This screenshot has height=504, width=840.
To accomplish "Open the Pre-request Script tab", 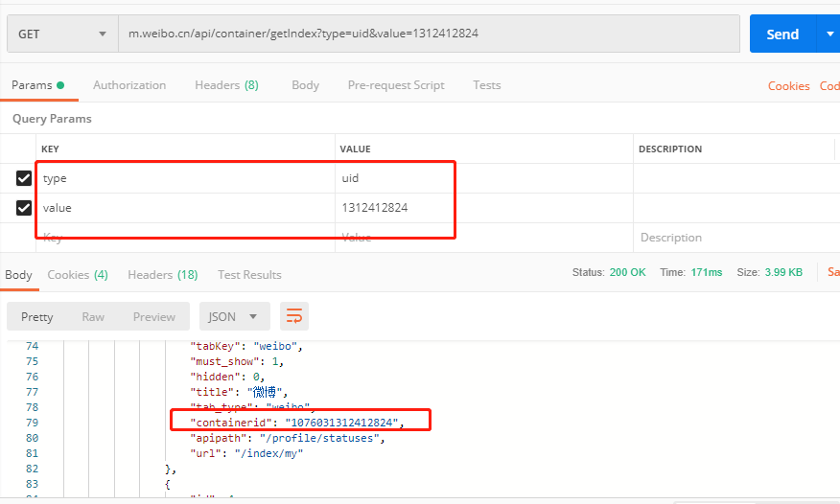I will 396,85.
